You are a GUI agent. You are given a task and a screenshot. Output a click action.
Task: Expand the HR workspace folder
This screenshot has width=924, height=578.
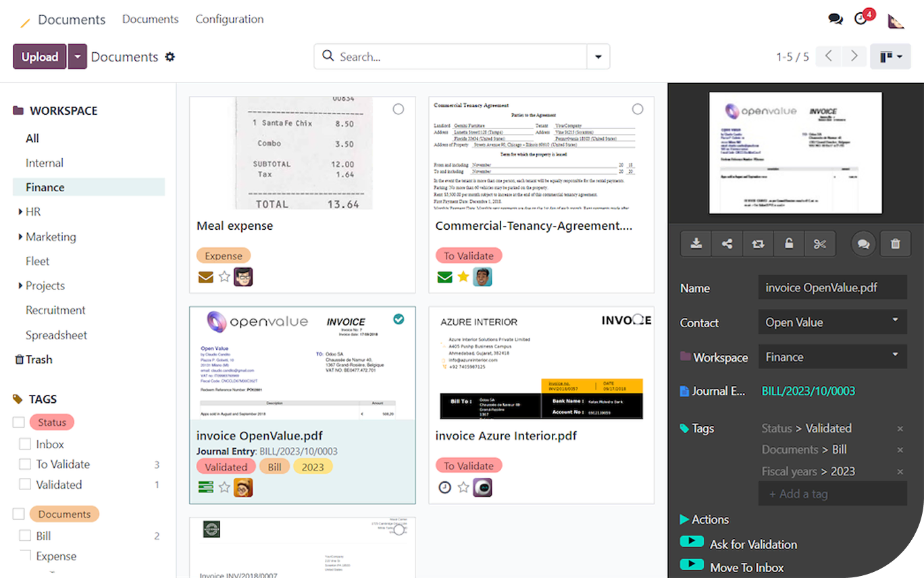20,212
